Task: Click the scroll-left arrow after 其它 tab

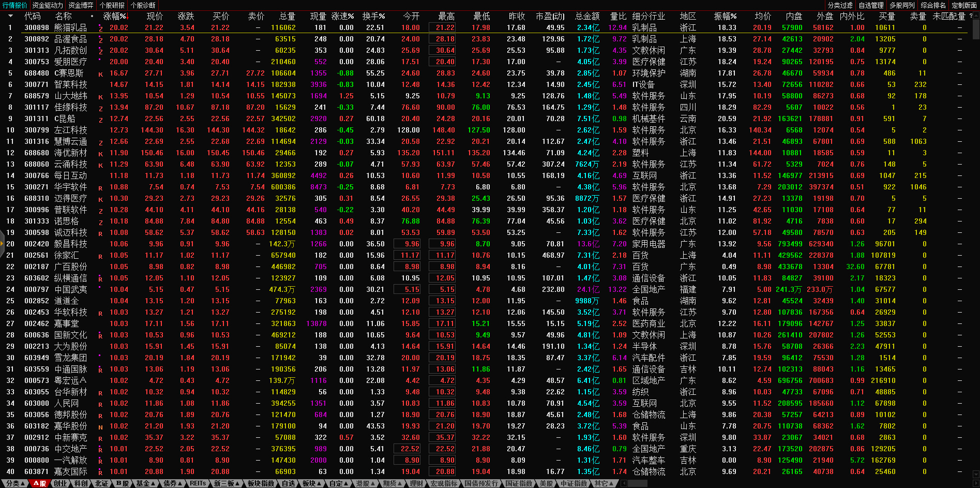Action: pos(624,483)
